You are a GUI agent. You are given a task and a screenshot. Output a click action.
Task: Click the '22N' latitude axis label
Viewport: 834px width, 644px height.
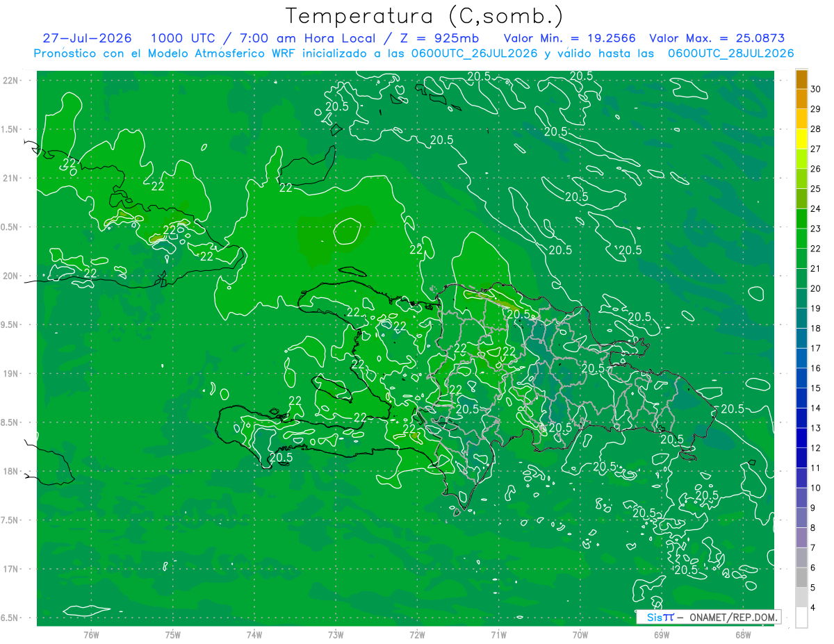pyautogui.click(x=10, y=81)
